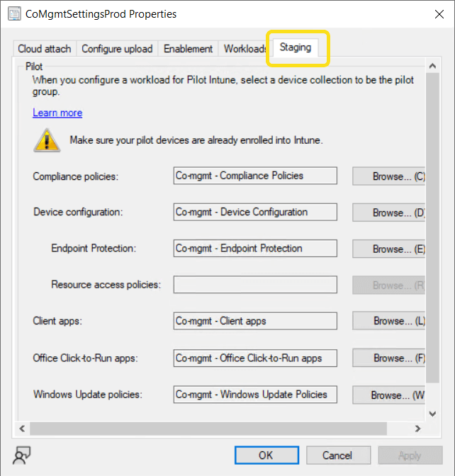Viewport: 455px width, 476px height.
Task: Switch to the Cloud attach tab
Action: 45,49
